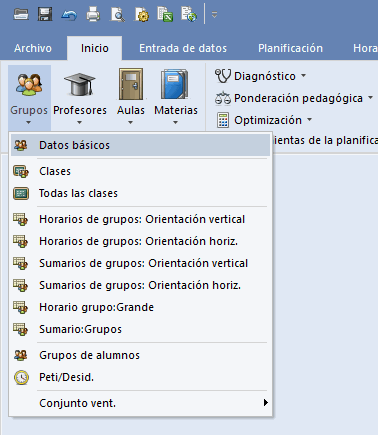Expand the Aulas dropdown arrow

coord(130,123)
